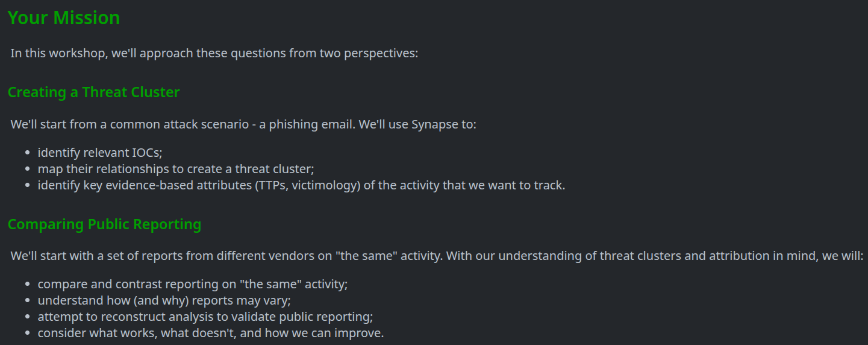Click the "compare and contrast reporting" list item
The height and width of the screenshot is (345, 868).
click(x=193, y=284)
